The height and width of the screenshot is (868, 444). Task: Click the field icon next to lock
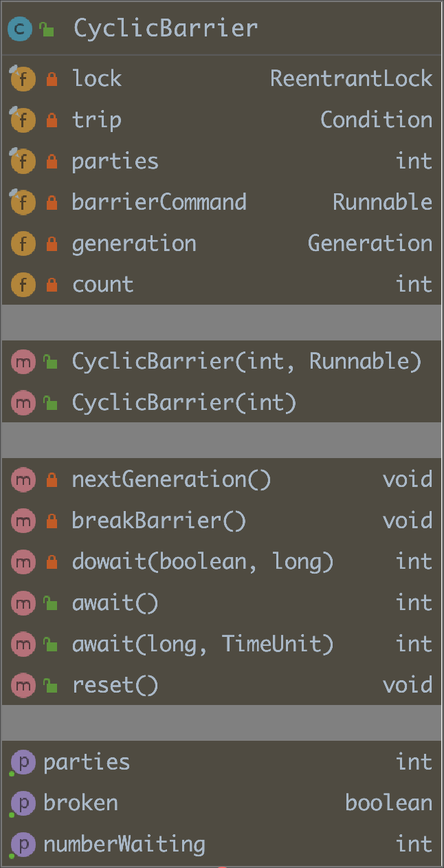click(x=23, y=79)
